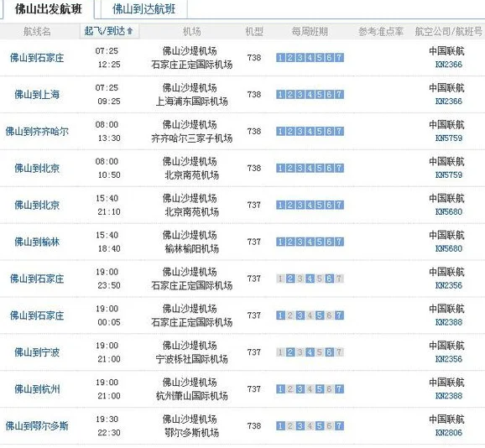Select 鄂尔多斯机场 airport text
485x448 pixels.
click(x=192, y=433)
